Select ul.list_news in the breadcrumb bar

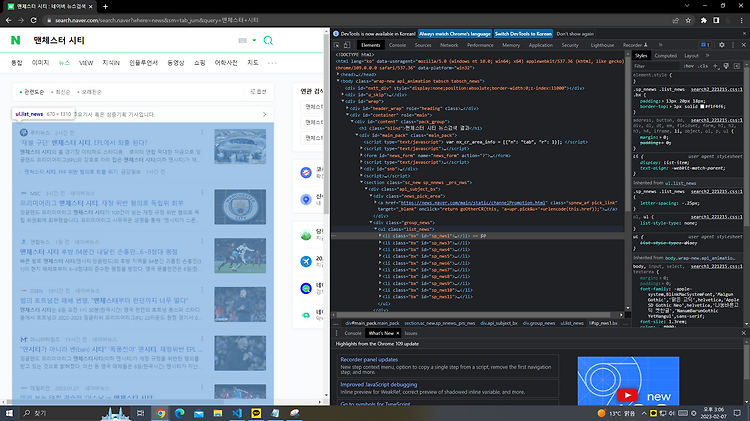coord(572,323)
